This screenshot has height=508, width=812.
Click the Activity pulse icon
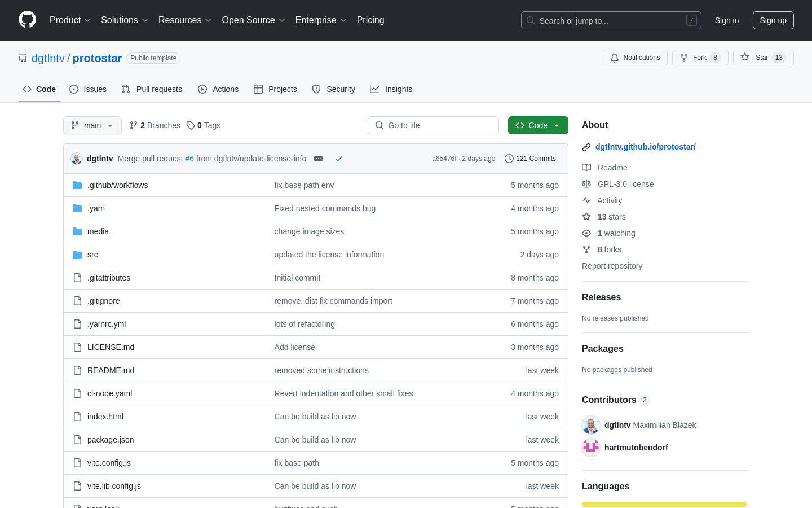tap(586, 200)
